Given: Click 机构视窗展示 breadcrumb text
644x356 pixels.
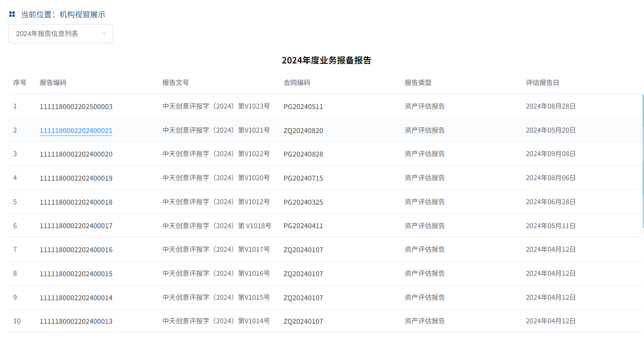Looking at the screenshot, I should [82, 14].
